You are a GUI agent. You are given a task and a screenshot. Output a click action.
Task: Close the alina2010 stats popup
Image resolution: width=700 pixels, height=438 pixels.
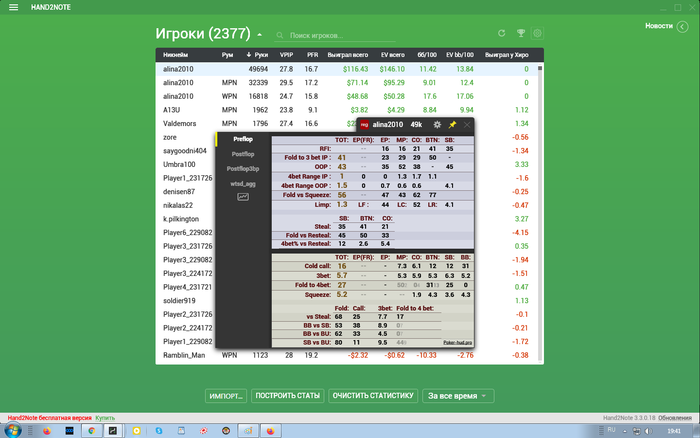point(467,125)
